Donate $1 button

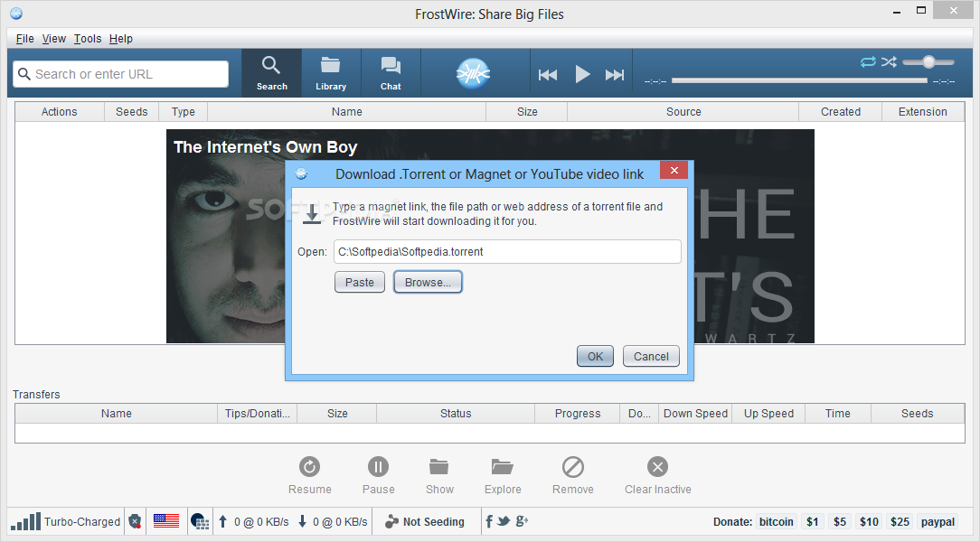813,522
